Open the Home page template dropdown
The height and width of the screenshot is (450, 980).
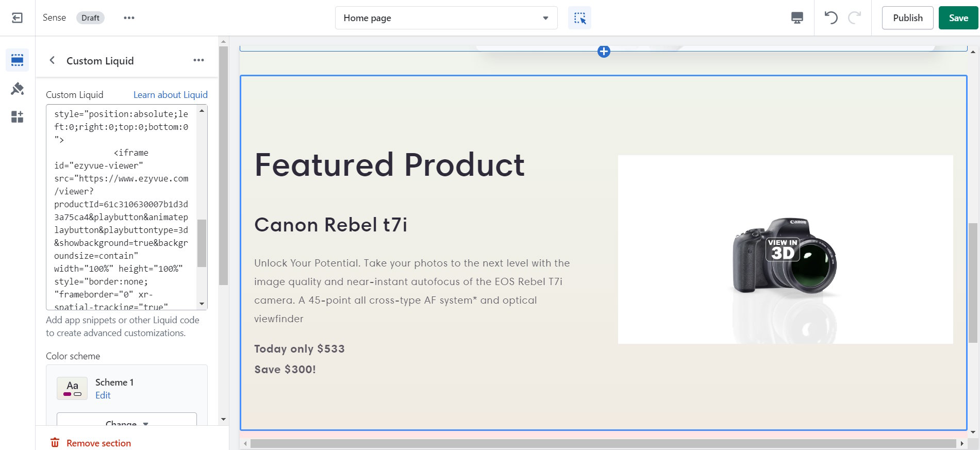446,18
